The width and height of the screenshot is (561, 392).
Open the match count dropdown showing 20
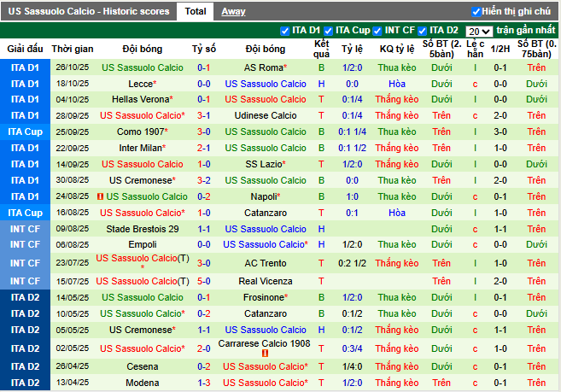coord(480,31)
